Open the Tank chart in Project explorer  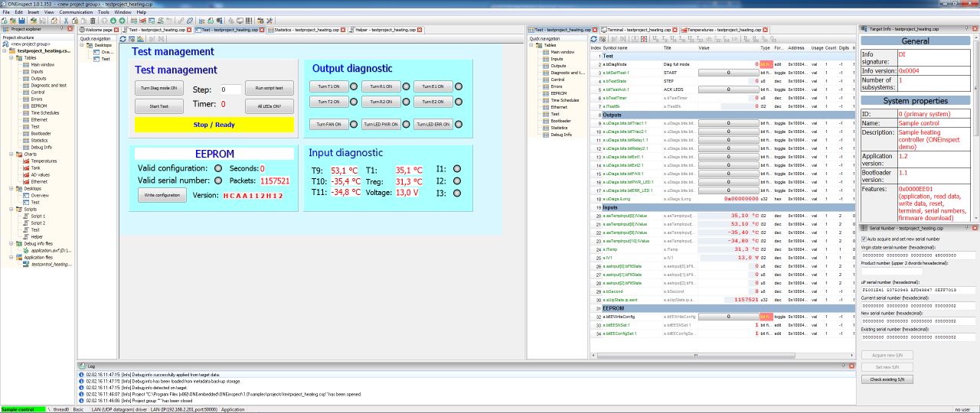pos(35,167)
